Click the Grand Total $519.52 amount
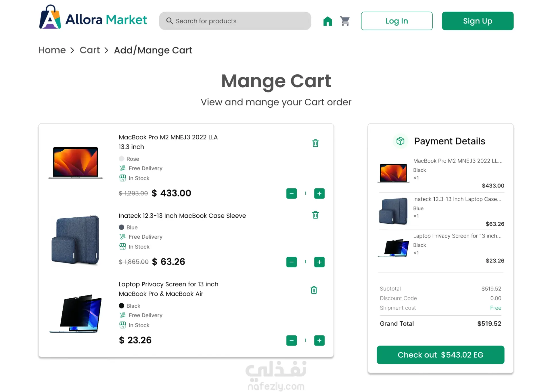 [x=489, y=324]
